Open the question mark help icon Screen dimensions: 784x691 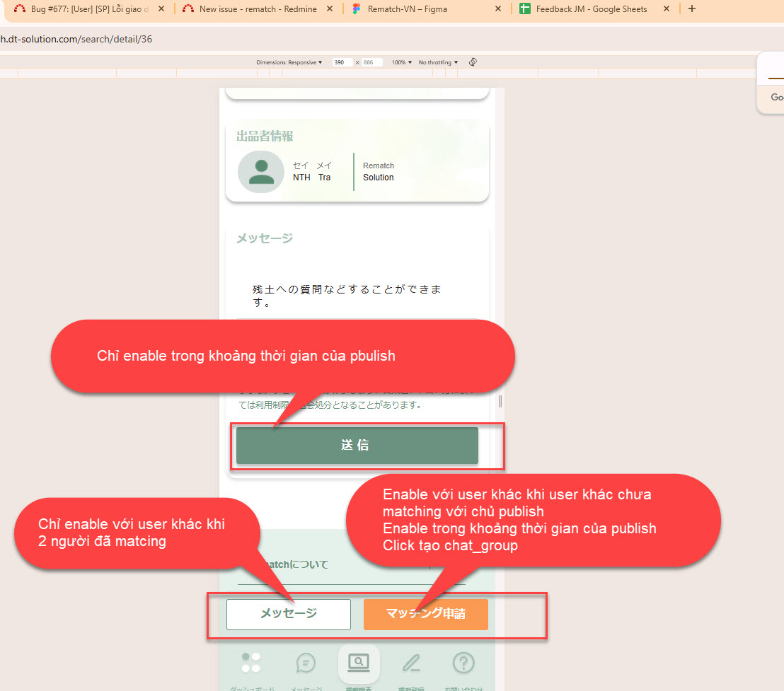coord(463,663)
